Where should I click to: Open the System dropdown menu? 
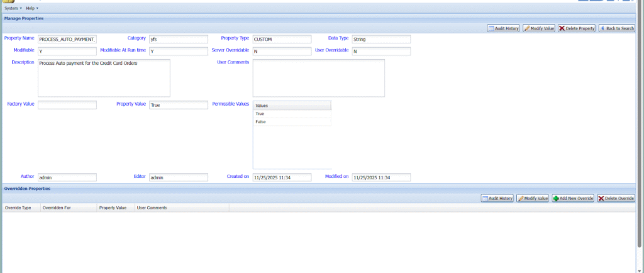point(13,8)
